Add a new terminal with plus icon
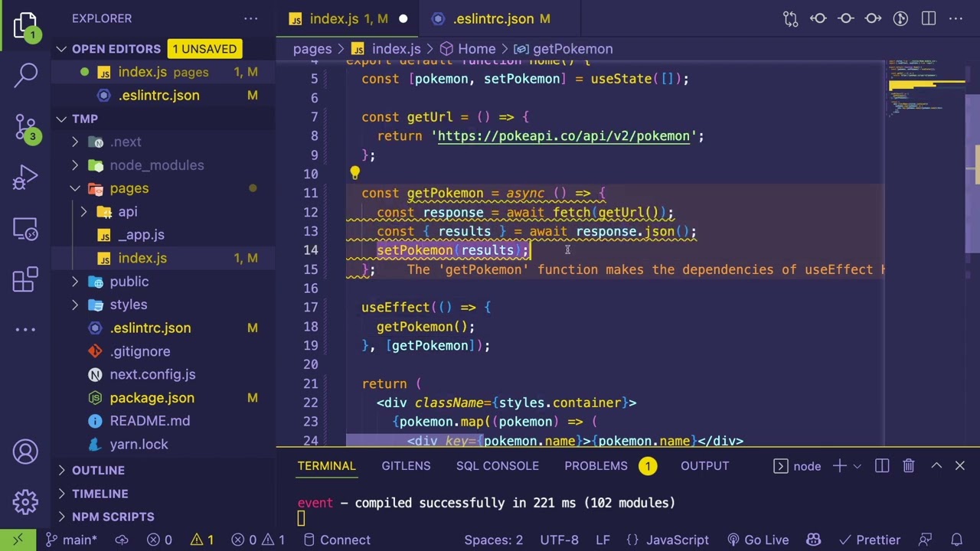The height and width of the screenshot is (551, 980). [839, 466]
